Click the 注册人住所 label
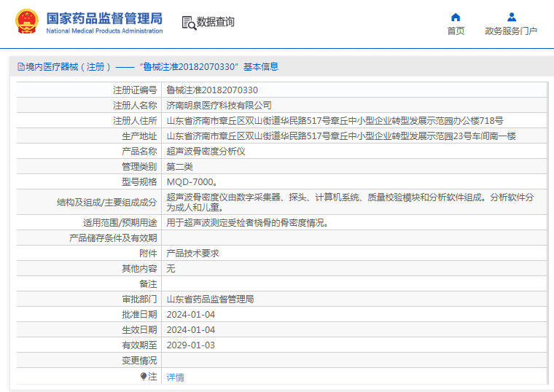 135,121
